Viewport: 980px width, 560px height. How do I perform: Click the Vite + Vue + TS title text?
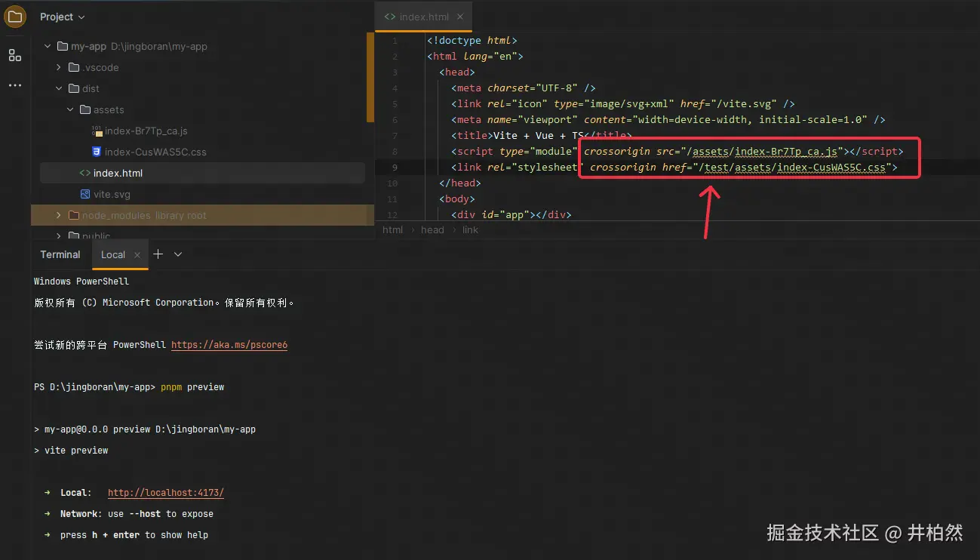click(537, 135)
